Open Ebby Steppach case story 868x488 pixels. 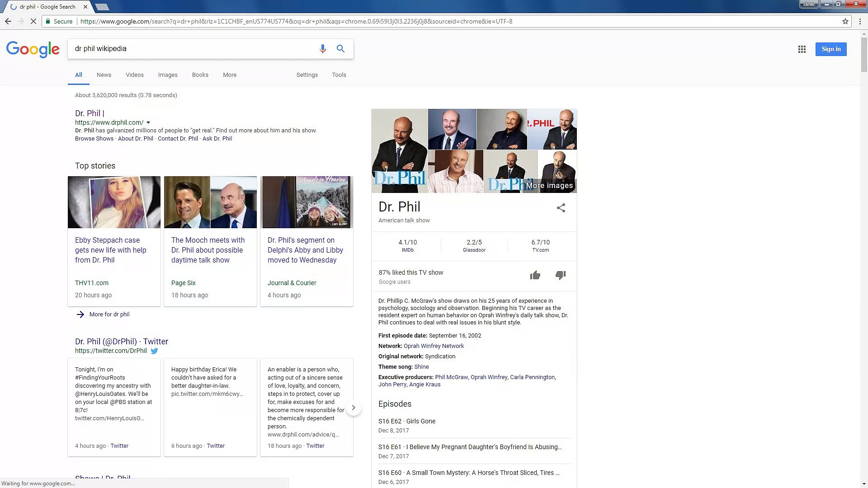click(111, 250)
